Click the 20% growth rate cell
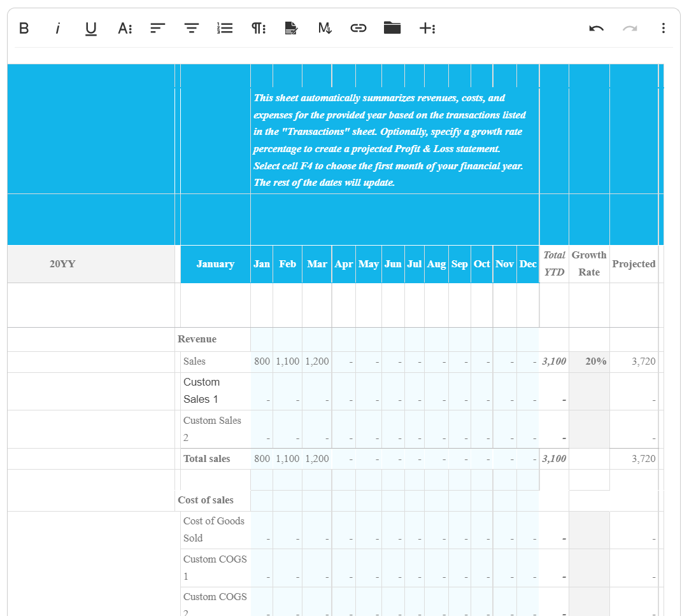Image resolution: width=696 pixels, height=616 pixels. (x=589, y=361)
